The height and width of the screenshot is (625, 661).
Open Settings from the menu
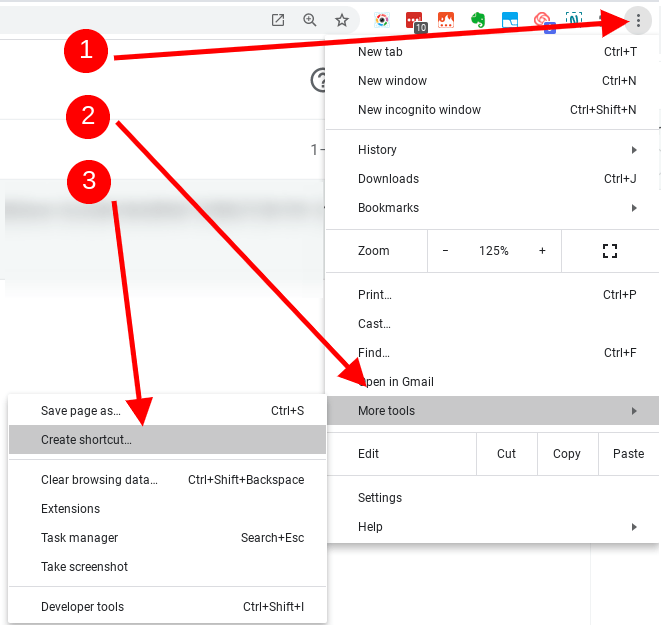[x=492, y=498]
